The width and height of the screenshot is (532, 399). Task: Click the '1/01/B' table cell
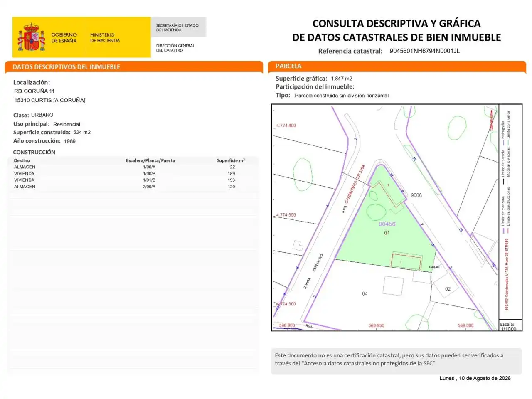tap(149, 180)
